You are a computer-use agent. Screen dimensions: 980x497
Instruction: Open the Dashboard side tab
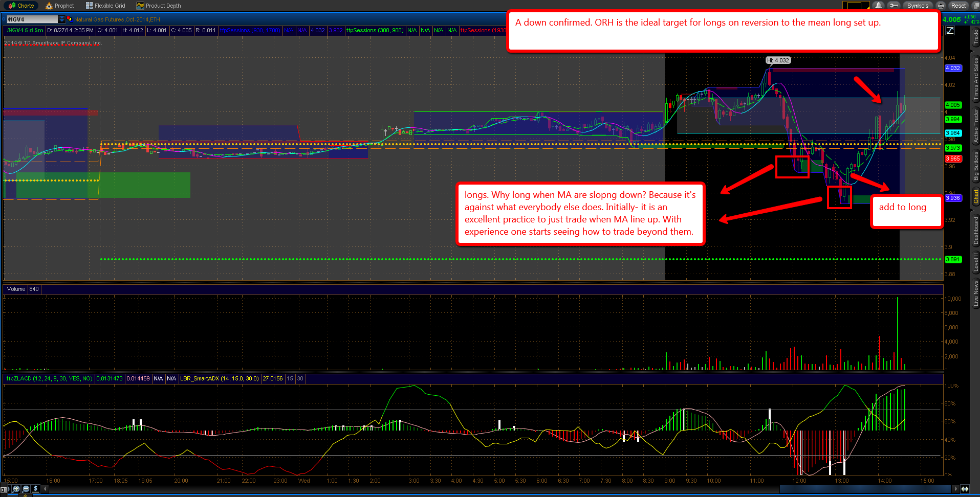[975, 231]
